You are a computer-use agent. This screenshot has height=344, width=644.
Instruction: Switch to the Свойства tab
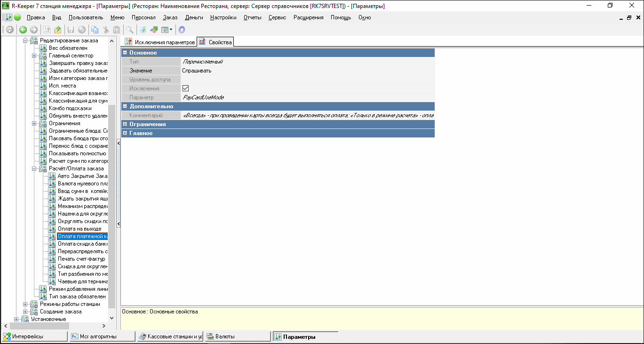215,42
